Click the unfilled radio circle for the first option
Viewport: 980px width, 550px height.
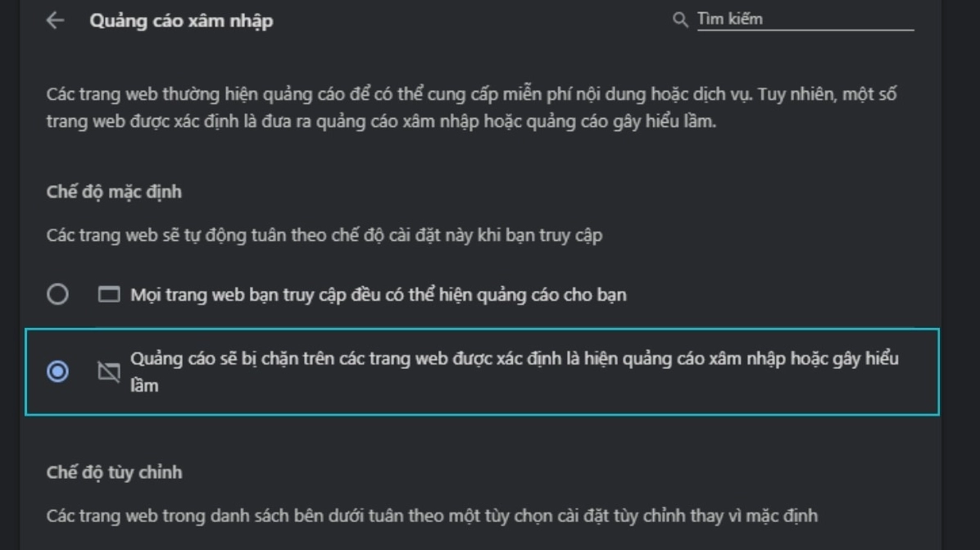(x=58, y=295)
